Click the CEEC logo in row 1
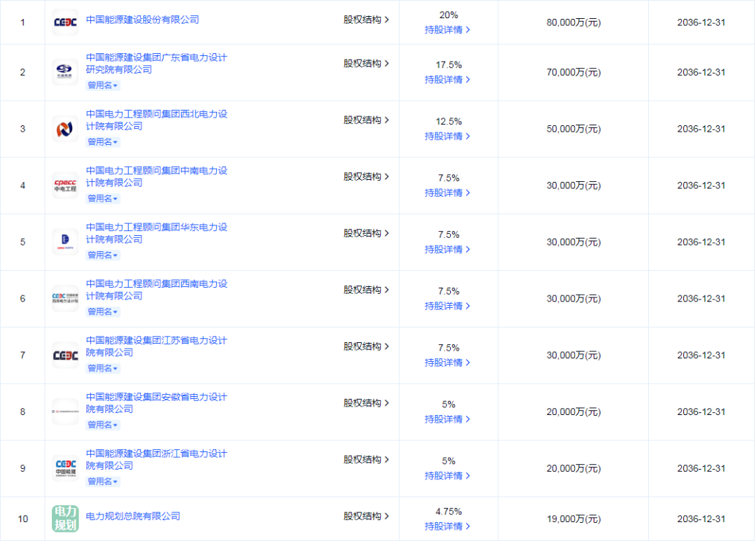This screenshot has width=756, height=541. click(x=65, y=22)
